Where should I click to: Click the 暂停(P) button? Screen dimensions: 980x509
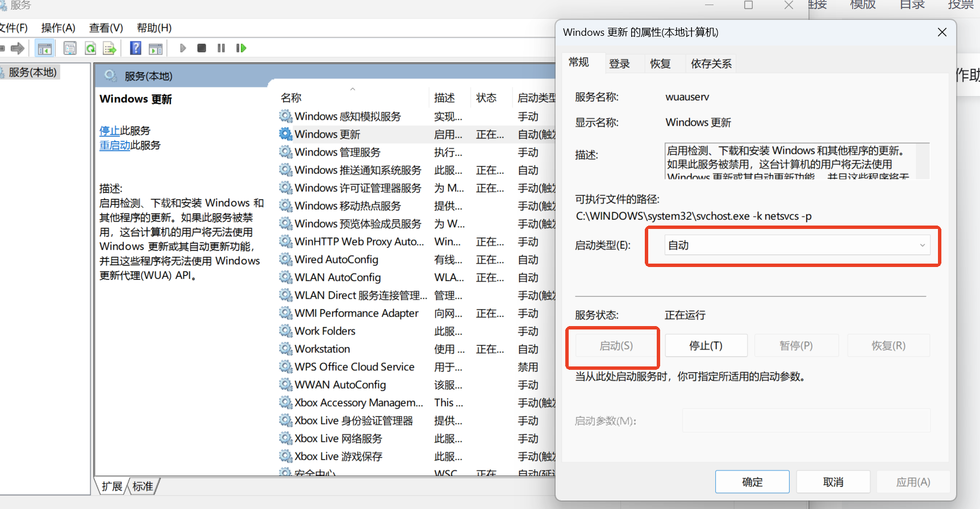[796, 345]
